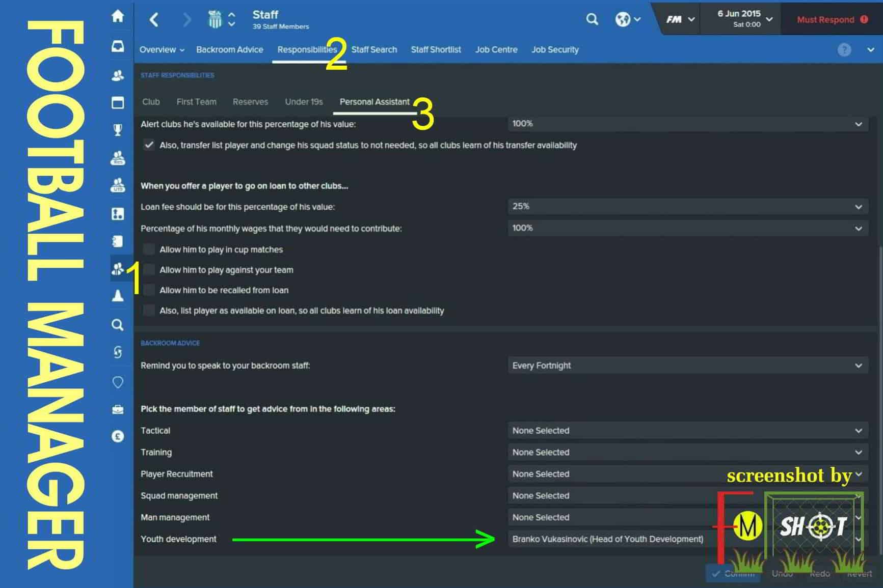The width and height of the screenshot is (883, 588).
Task: Open the Board briefcase icon
Action: 118,409
